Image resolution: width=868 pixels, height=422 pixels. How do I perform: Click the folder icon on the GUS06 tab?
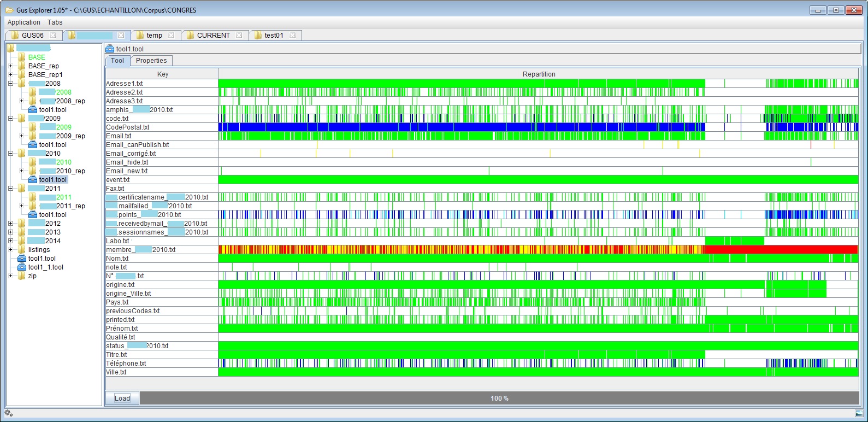pos(14,36)
